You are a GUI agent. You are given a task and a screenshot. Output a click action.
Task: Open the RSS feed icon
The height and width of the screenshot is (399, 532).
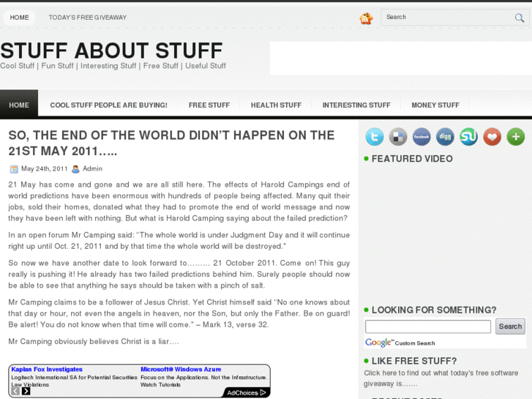tap(366, 18)
